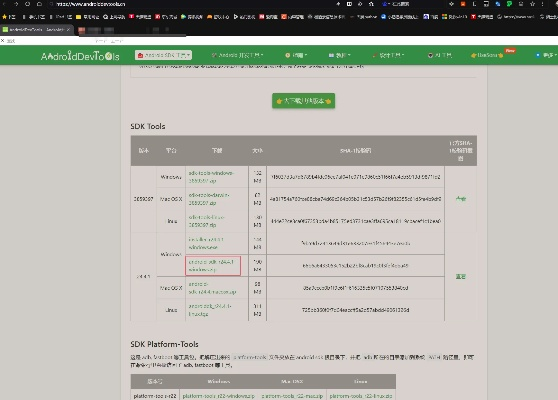Download installer_r24.4.1-windows.exe
The width and height of the screenshot is (558, 400).
tap(206, 243)
